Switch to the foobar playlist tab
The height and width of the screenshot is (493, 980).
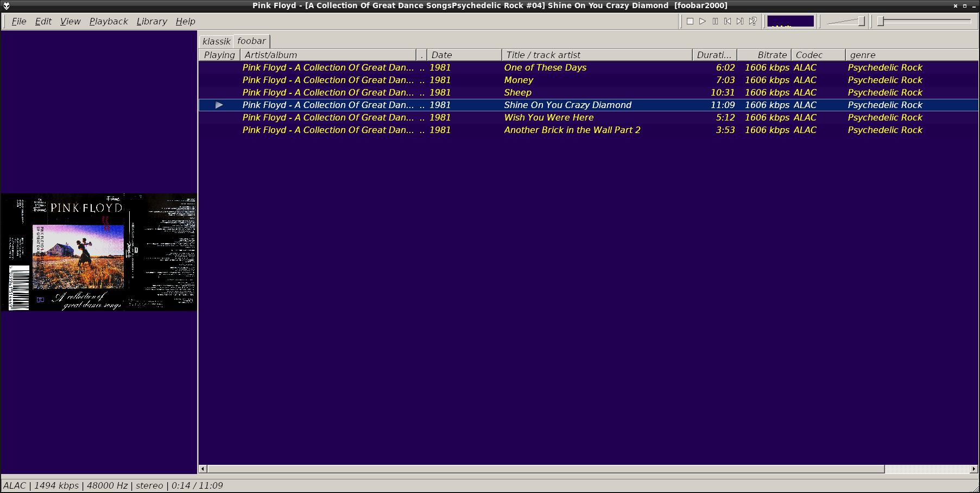[251, 41]
